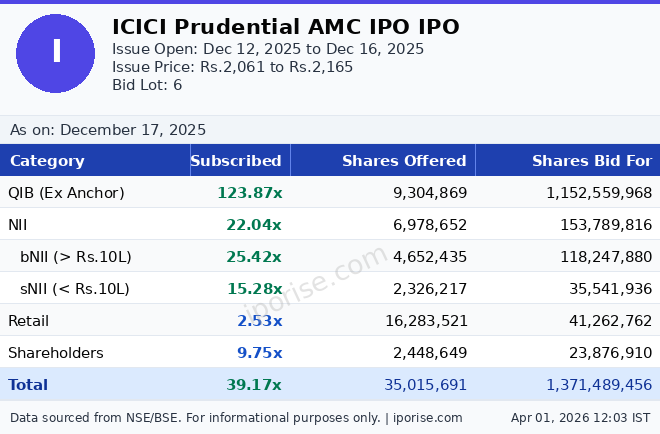Select the QIB (Ex Anchor) row label
Viewport: 660px width, 434px height.
coord(66,193)
